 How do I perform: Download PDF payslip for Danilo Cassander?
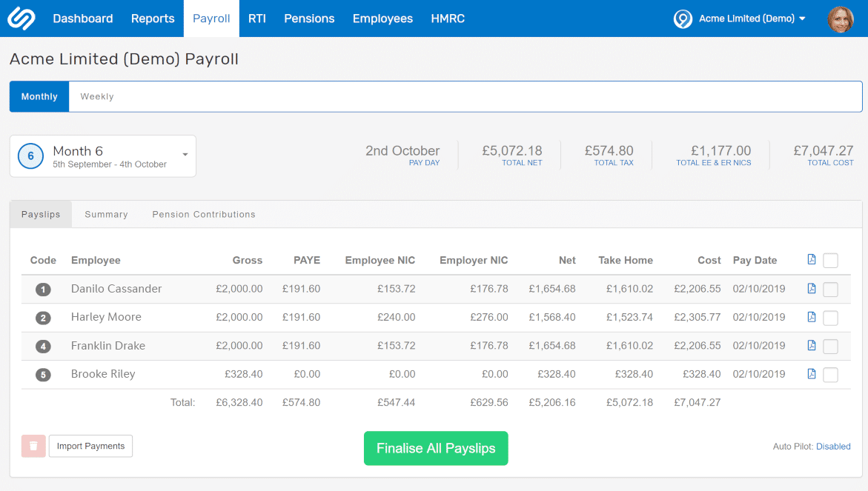[812, 288]
